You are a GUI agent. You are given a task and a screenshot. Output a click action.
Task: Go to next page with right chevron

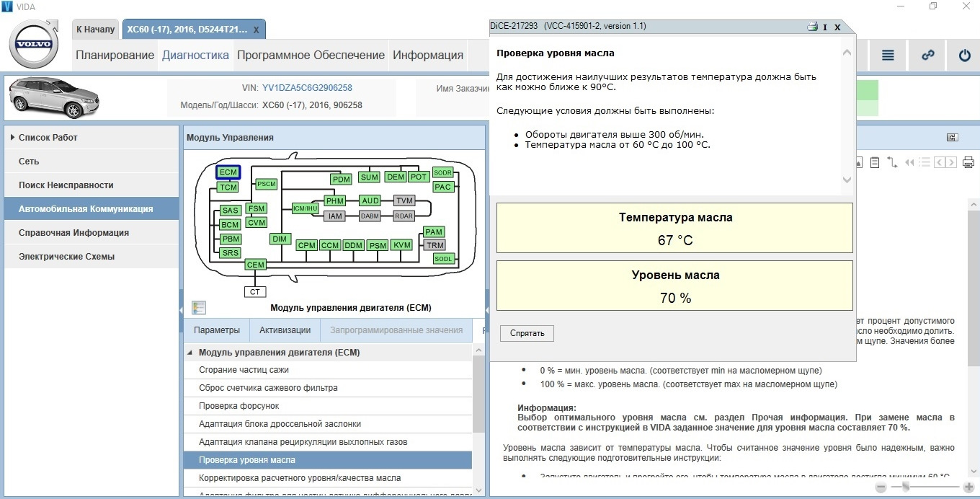951,162
